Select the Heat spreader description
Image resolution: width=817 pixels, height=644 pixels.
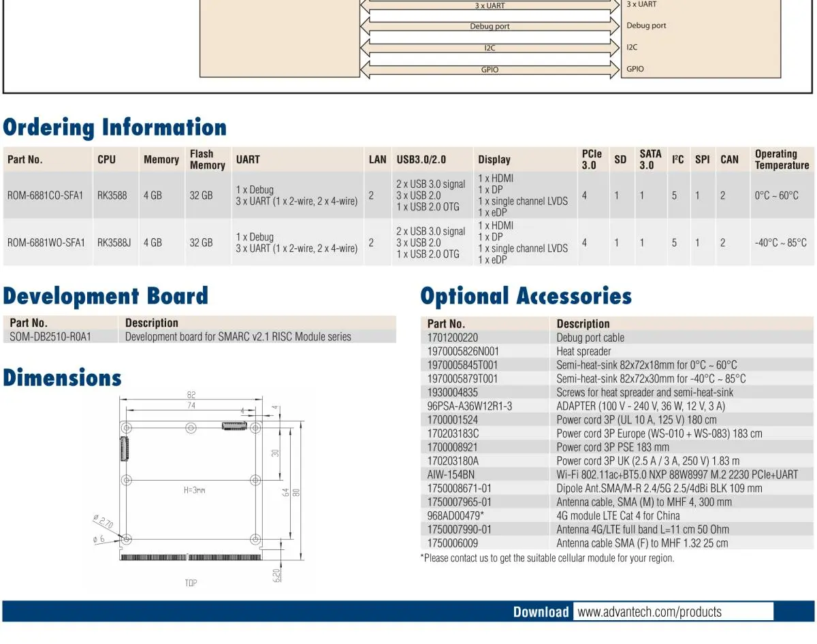coord(583,351)
